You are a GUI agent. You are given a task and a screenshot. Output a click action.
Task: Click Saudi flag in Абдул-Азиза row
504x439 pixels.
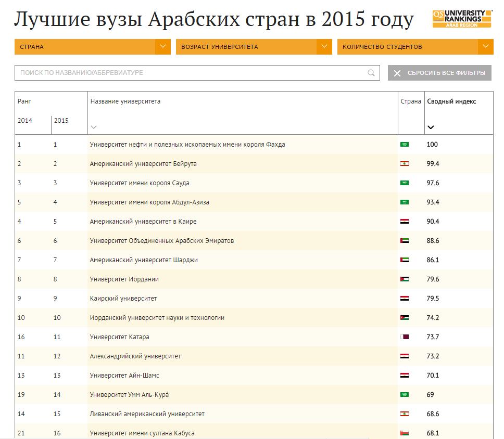click(x=405, y=202)
